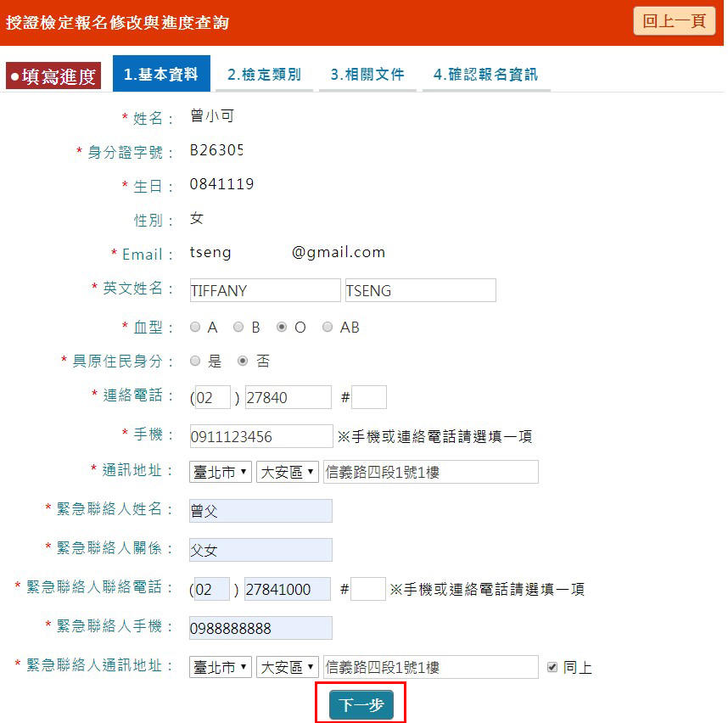
Task: Click the birthday value 0841119
Action: click(221, 184)
